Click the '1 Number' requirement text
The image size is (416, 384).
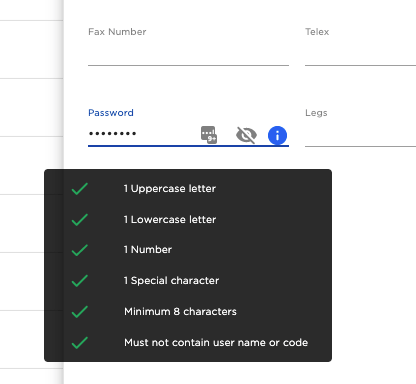148,249
